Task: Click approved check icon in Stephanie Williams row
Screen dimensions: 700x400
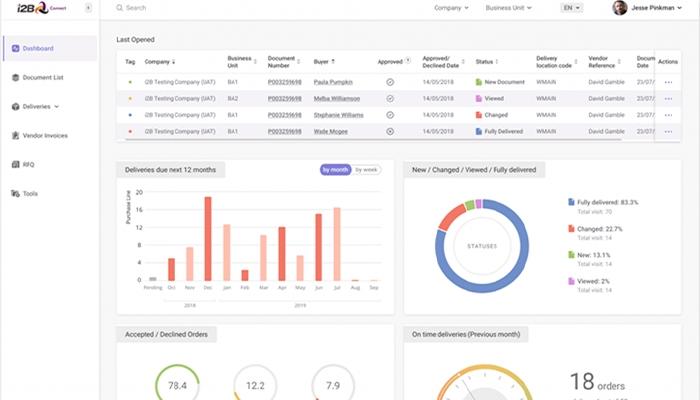Action: (390, 115)
